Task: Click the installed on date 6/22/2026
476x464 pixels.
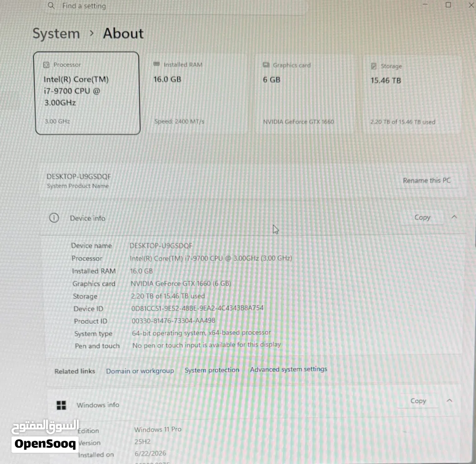Action: coord(150,453)
